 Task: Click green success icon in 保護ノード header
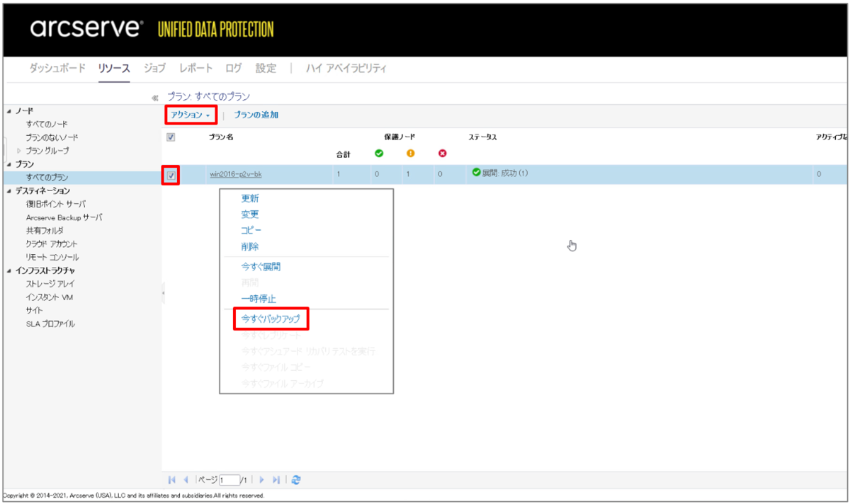tap(378, 154)
